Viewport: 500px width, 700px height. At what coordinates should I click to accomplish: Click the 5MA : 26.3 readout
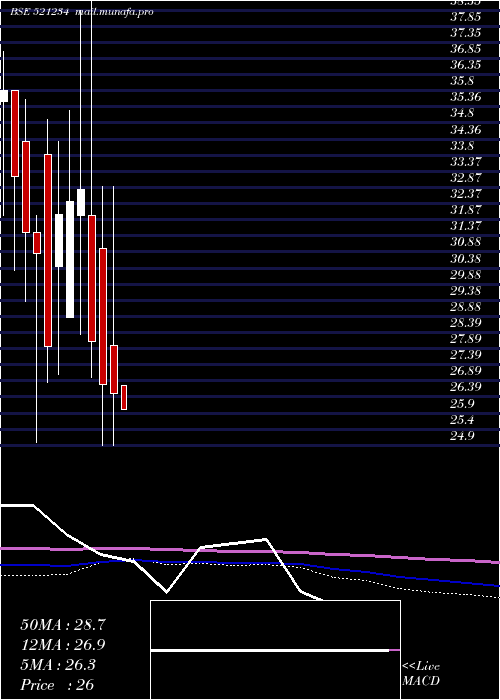[x=58, y=665]
